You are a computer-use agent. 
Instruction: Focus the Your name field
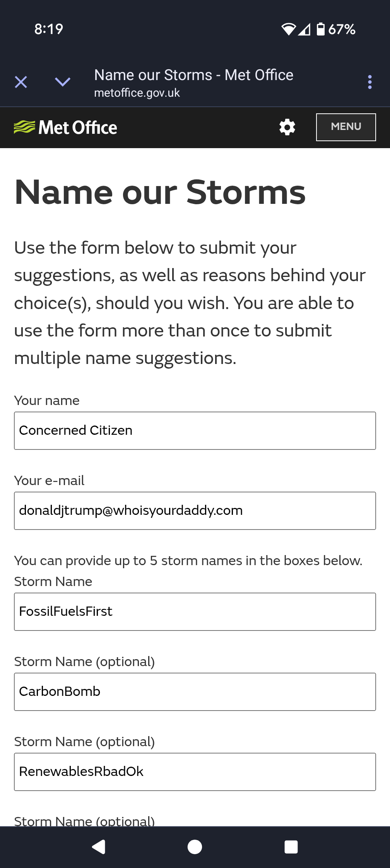pyautogui.click(x=195, y=431)
